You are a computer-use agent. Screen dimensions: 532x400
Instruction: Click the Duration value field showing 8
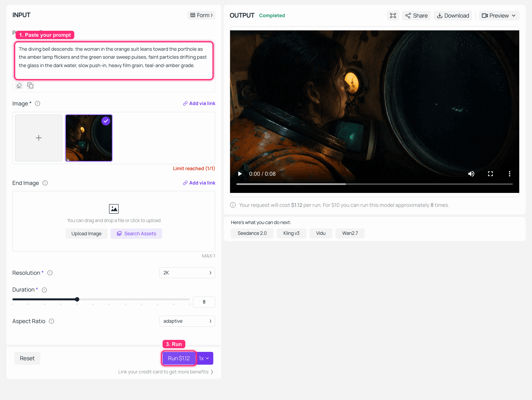[204, 302]
